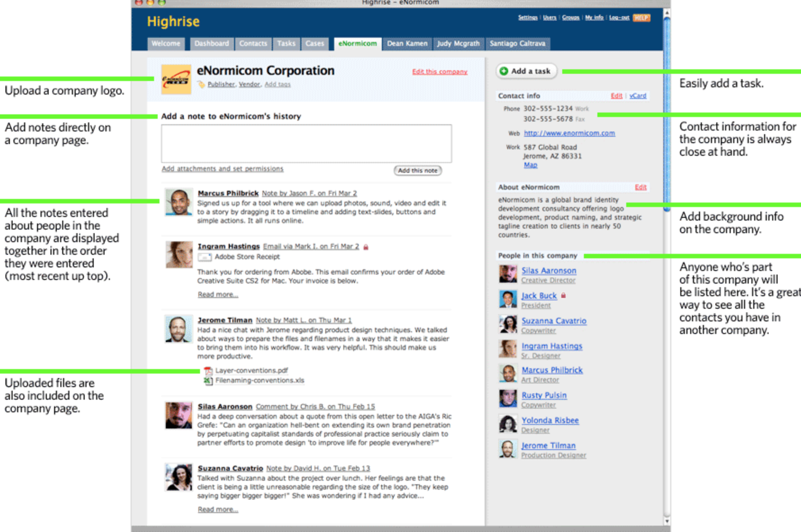Open Jack Buck contact name link
This screenshot has height=532, width=801.
539,296
